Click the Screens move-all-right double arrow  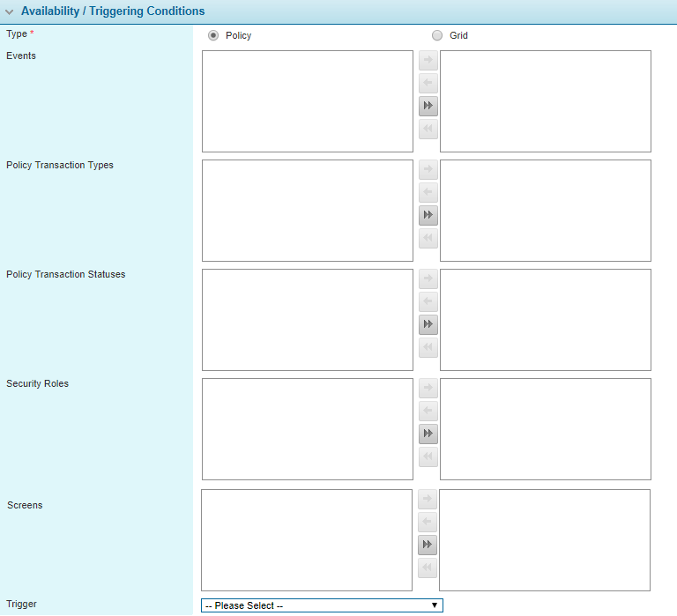click(x=427, y=545)
